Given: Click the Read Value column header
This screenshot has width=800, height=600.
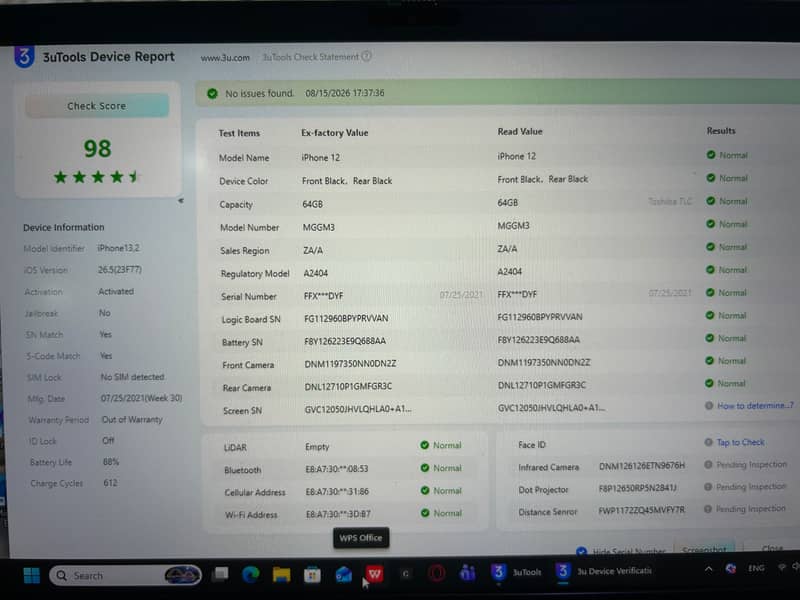Looking at the screenshot, I should click(x=520, y=131).
